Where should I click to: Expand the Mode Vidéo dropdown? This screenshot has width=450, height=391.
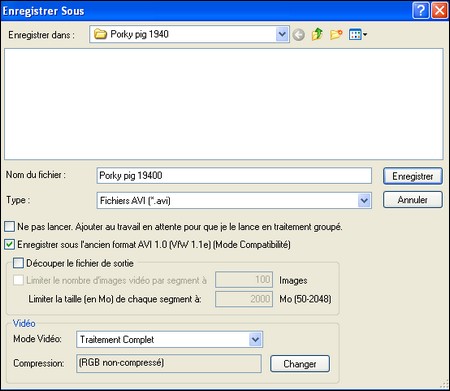point(255,340)
